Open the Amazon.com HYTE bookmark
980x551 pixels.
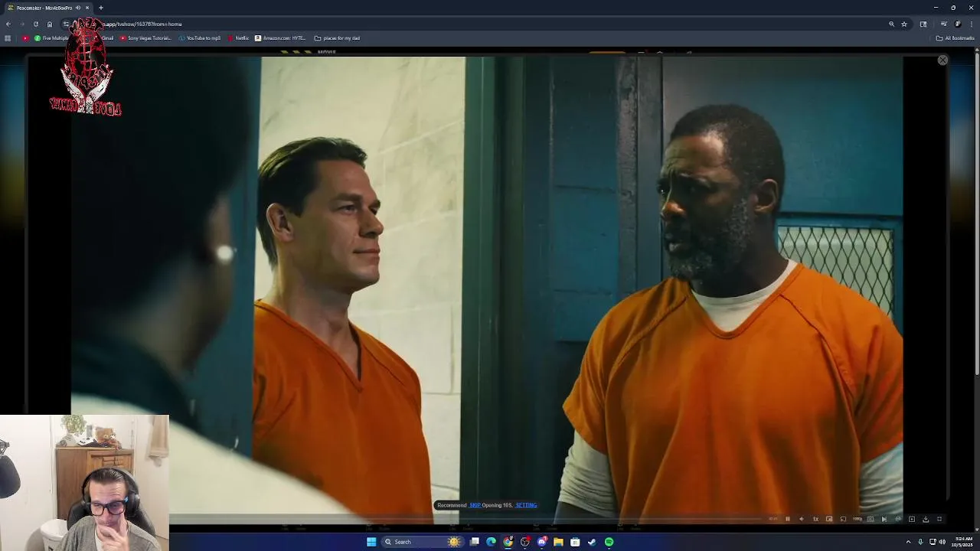[x=280, y=38]
